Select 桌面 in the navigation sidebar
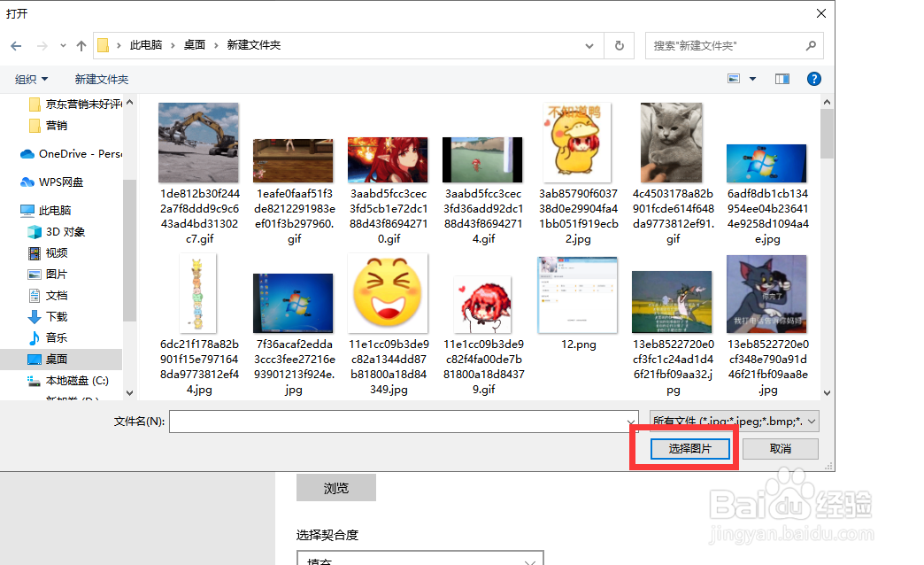 61,360
